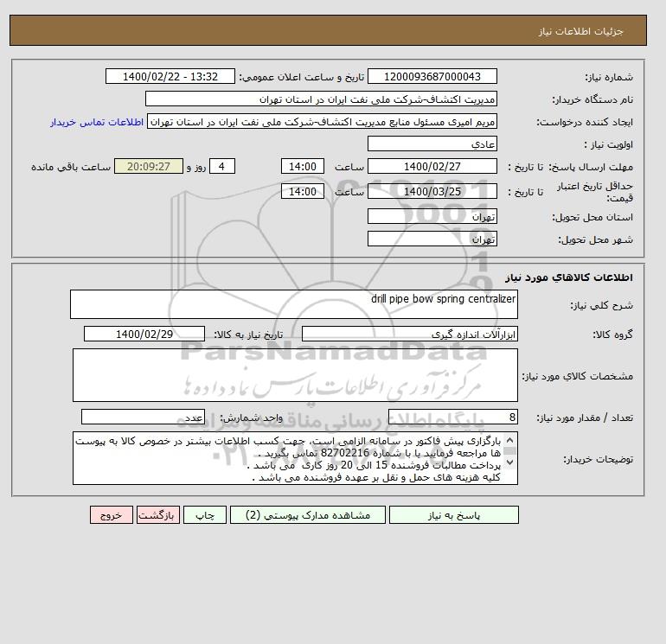
Task: Click the priority field عادی
Action: point(432,143)
